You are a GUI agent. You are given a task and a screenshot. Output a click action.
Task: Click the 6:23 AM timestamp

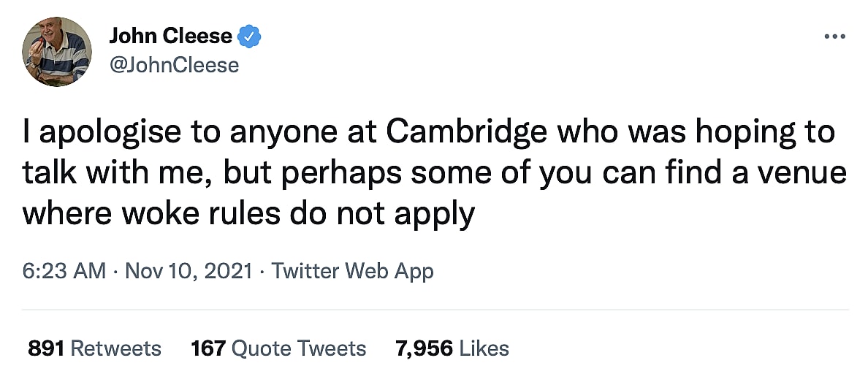[x=64, y=272]
